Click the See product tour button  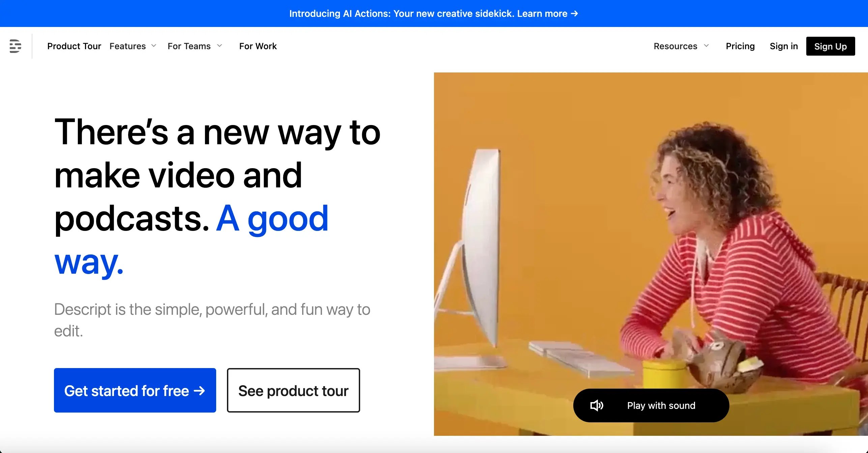(293, 390)
